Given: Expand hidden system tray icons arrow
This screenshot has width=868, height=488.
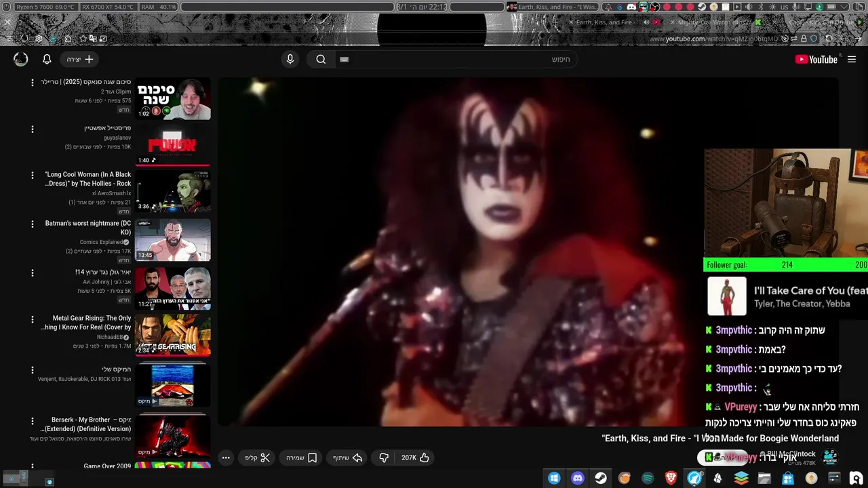Looking at the screenshot, I should [x=843, y=7].
